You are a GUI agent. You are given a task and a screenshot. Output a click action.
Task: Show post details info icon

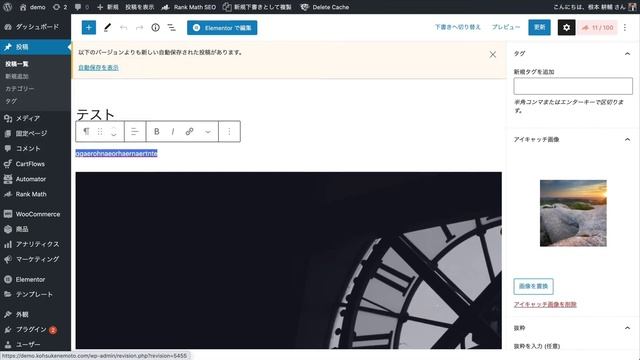click(x=156, y=27)
